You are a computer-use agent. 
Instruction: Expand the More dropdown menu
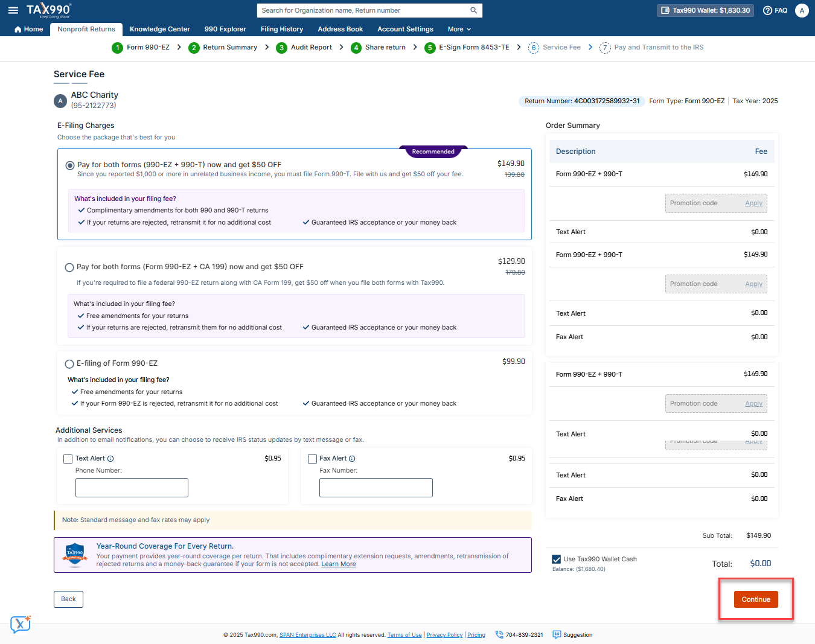459,29
